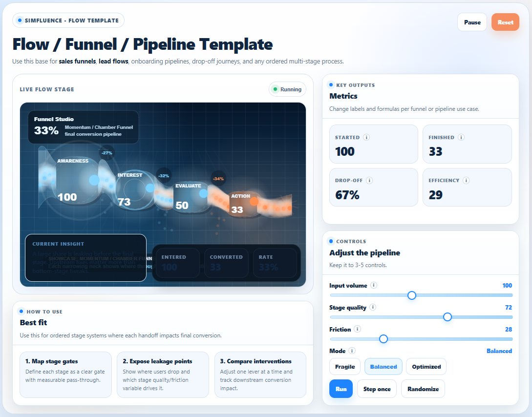Click the Efficiency info icon

(x=466, y=181)
